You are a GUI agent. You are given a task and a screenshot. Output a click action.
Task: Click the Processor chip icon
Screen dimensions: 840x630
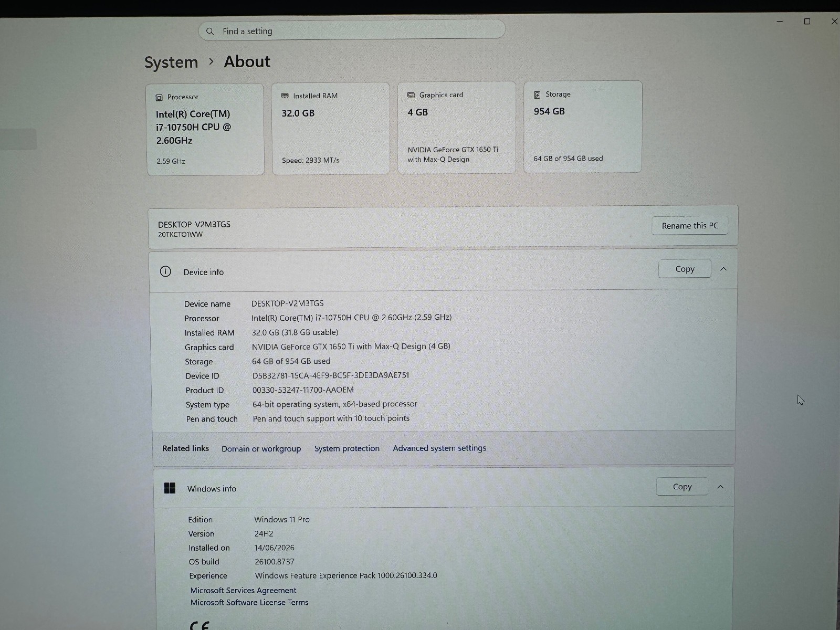tap(159, 98)
